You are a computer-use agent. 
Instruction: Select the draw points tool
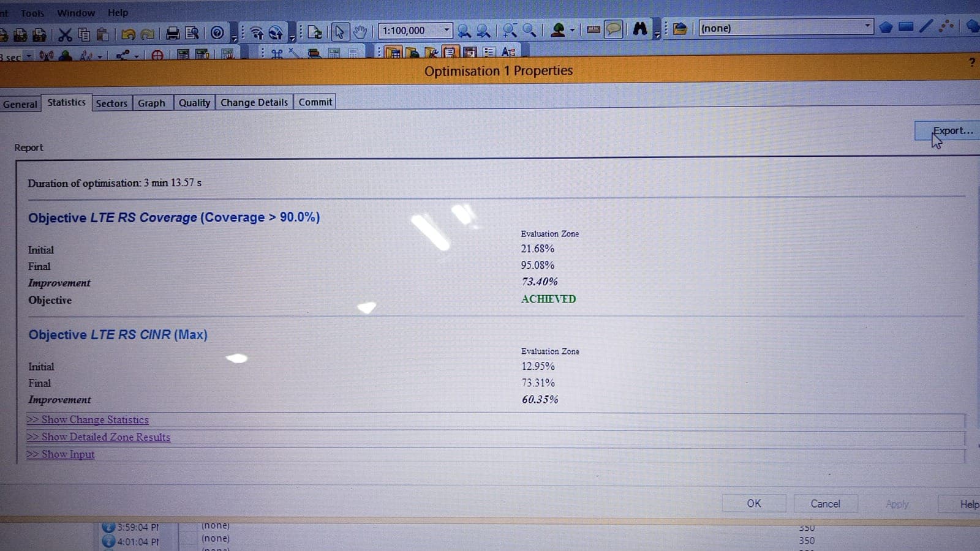click(x=946, y=26)
